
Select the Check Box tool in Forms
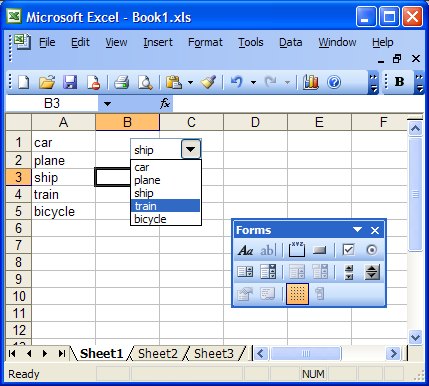(x=349, y=250)
